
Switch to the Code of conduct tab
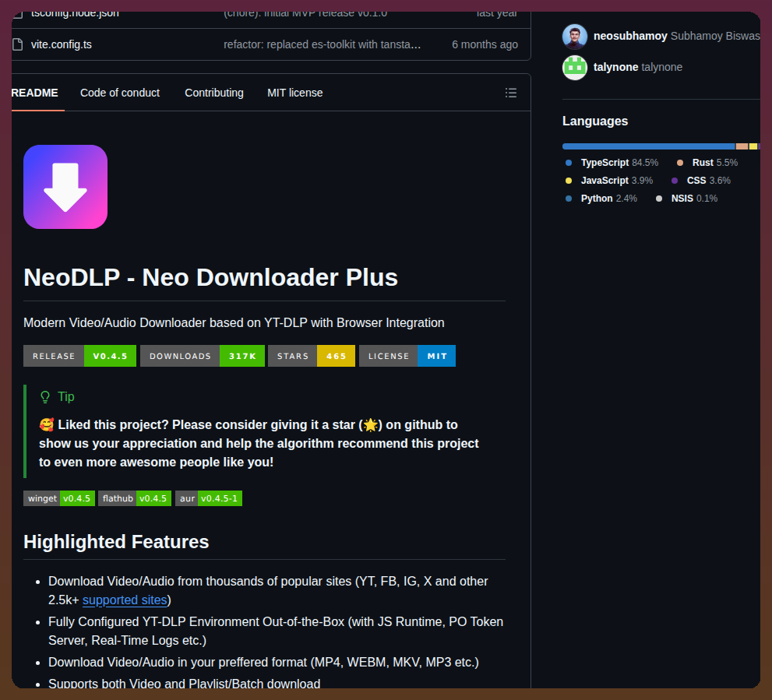(x=120, y=93)
